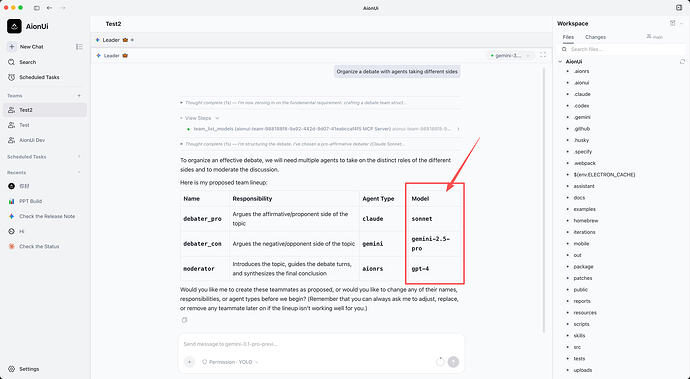
Task: Click the AionUi logo icon
Action: tap(14, 26)
